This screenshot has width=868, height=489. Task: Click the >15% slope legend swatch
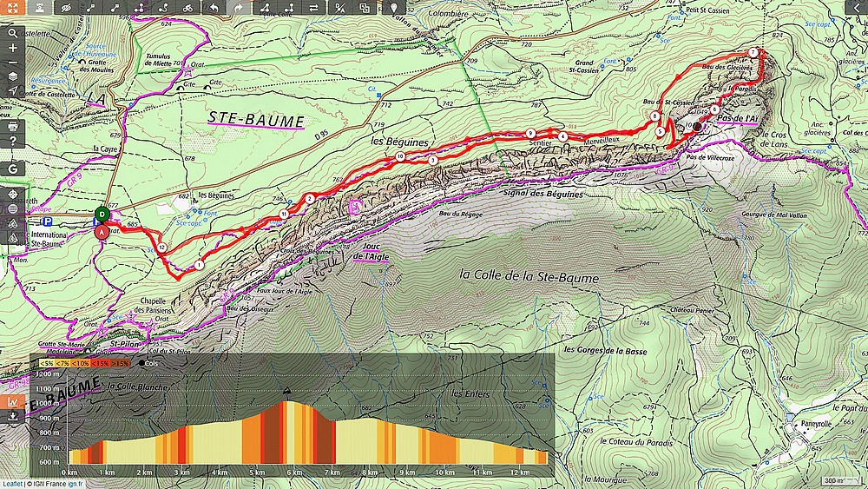tap(120, 363)
